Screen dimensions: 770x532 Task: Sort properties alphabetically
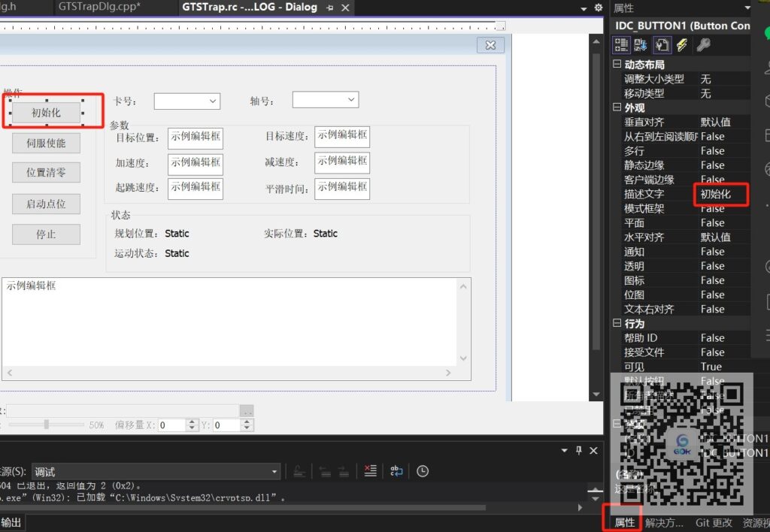click(641, 45)
